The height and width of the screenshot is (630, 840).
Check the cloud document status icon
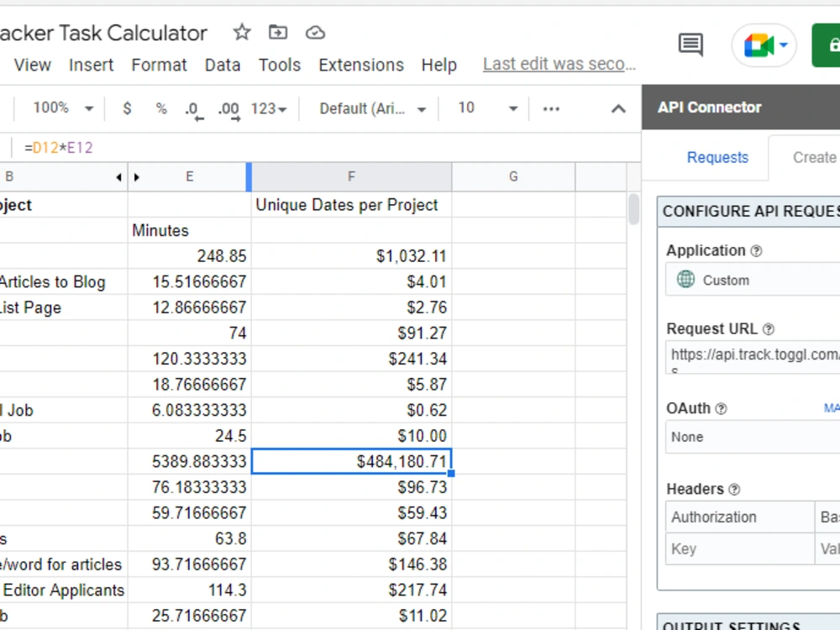click(x=315, y=33)
